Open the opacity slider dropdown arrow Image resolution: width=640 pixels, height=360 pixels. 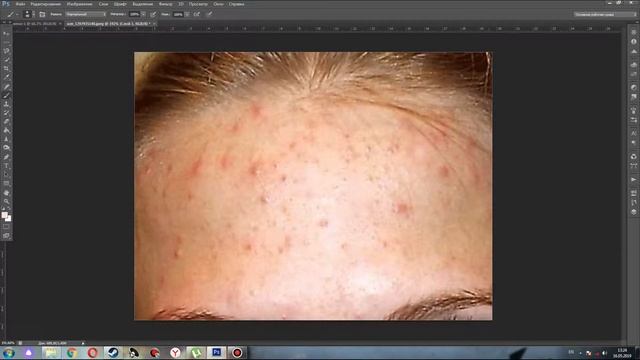tap(143, 14)
